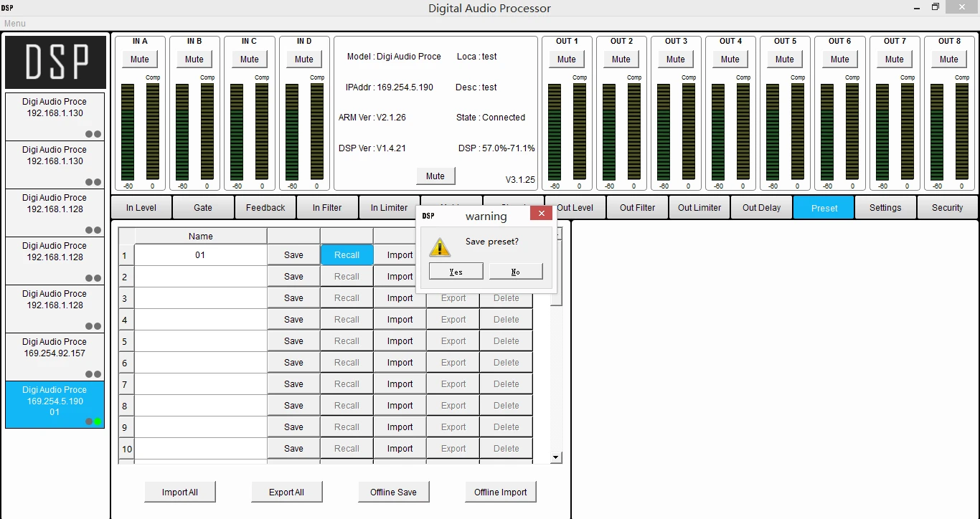Switch to the In Filter tab
980x519 pixels.
327,207
